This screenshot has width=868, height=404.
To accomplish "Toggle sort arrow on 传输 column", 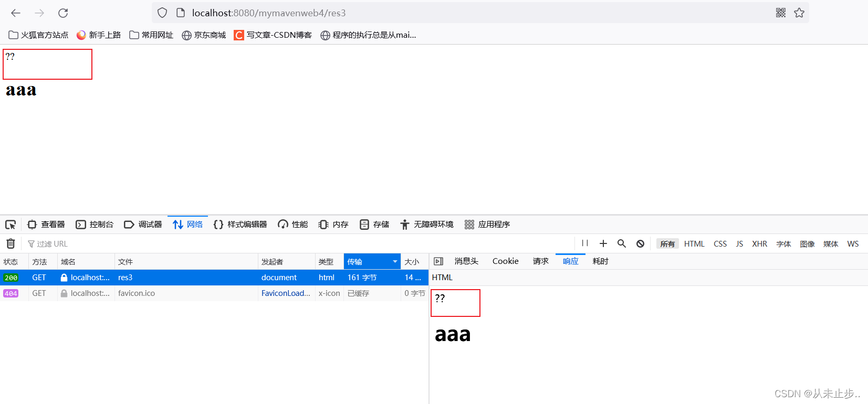I will pos(395,262).
